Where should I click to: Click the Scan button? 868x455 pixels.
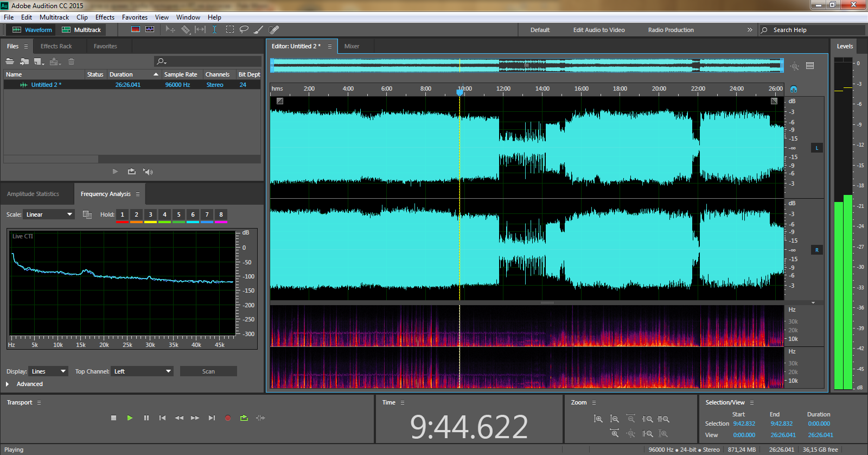pyautogui.click(x=208, y=371)
